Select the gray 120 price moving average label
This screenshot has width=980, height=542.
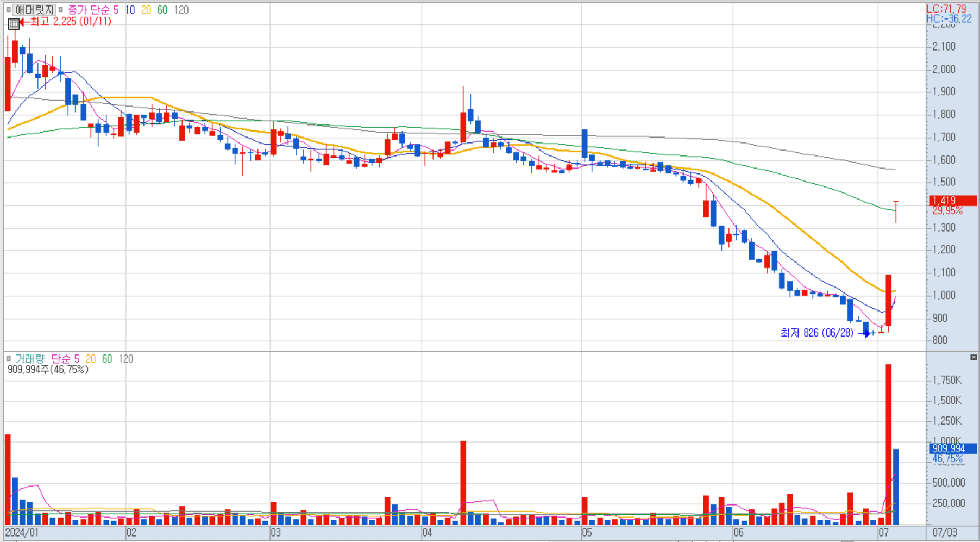181,10
